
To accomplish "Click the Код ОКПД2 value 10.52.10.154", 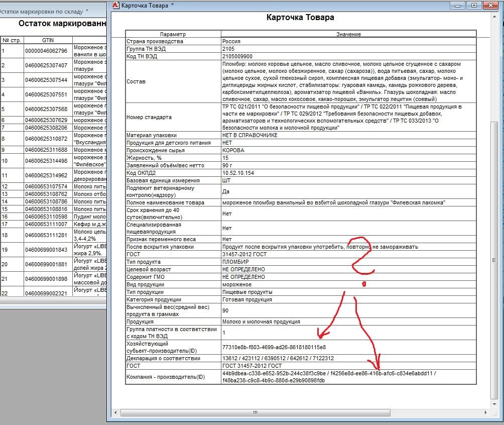I will click(x=238, y=173).
